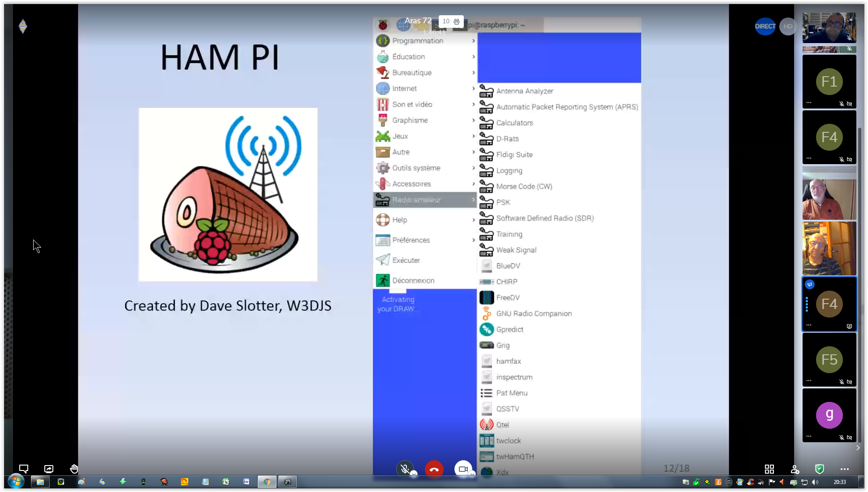
Task: Click the Antenna Analyzer submenu item
Action: 559,91
